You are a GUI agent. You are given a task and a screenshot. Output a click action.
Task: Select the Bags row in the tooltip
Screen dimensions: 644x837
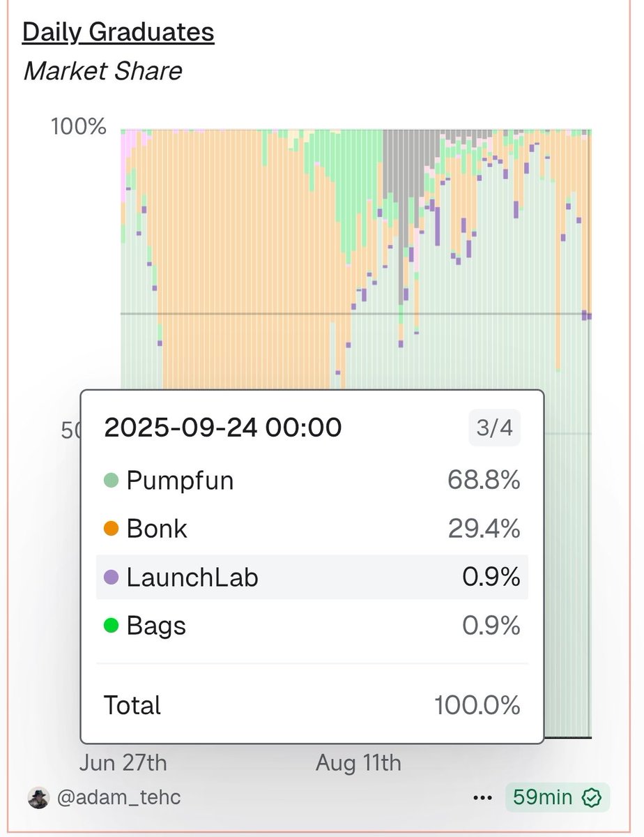pos(312,625)
